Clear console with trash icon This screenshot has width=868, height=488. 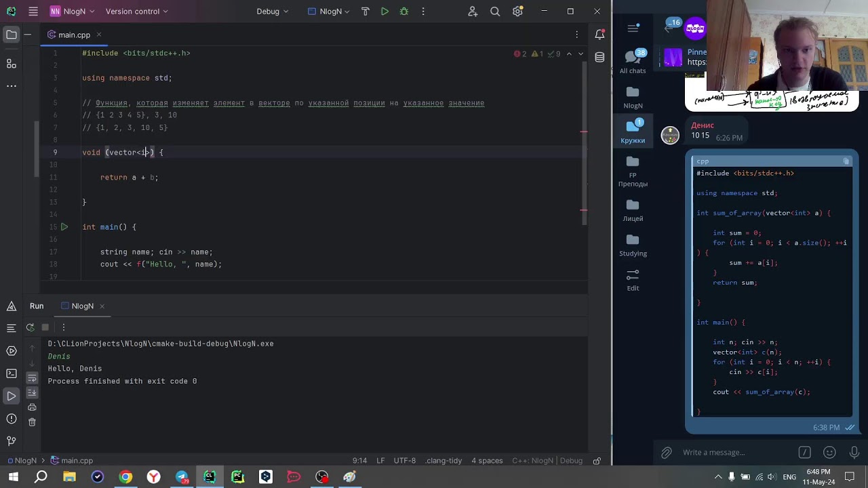32,422
